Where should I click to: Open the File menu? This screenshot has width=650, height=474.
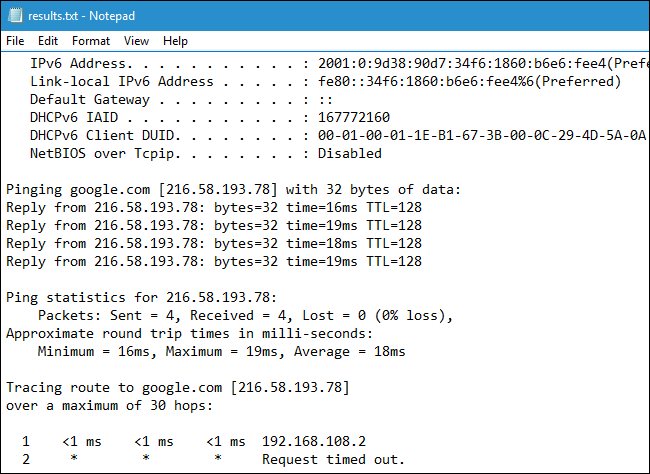point(15,41)
